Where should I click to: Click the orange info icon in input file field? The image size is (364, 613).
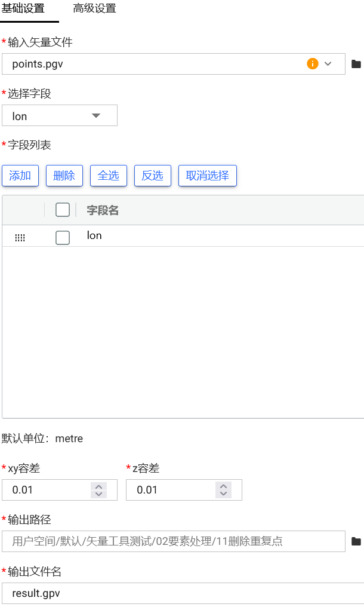(313, 64)
